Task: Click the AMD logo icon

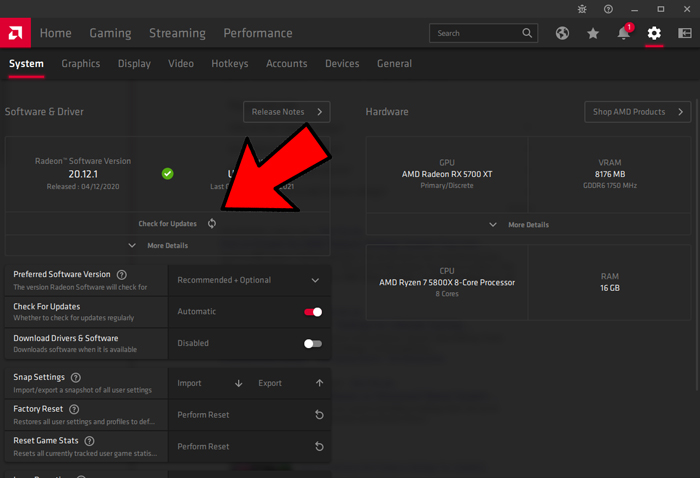Action: point(17,33)
